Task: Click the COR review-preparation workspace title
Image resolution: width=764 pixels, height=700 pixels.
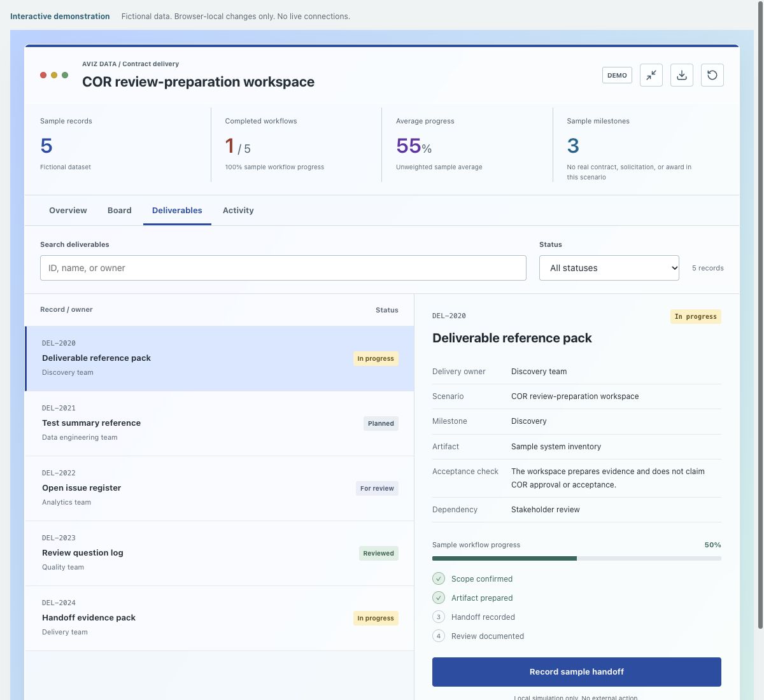Action: (198, 82)
